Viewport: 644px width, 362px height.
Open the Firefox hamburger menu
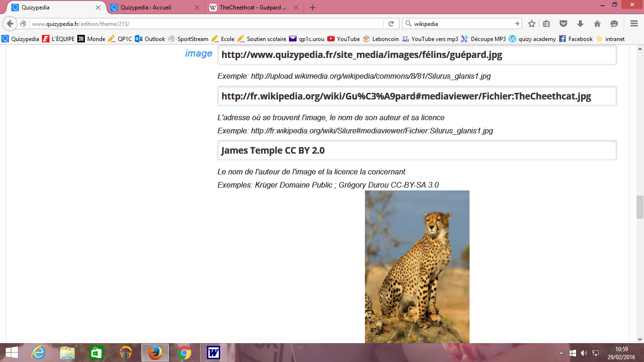634,24
